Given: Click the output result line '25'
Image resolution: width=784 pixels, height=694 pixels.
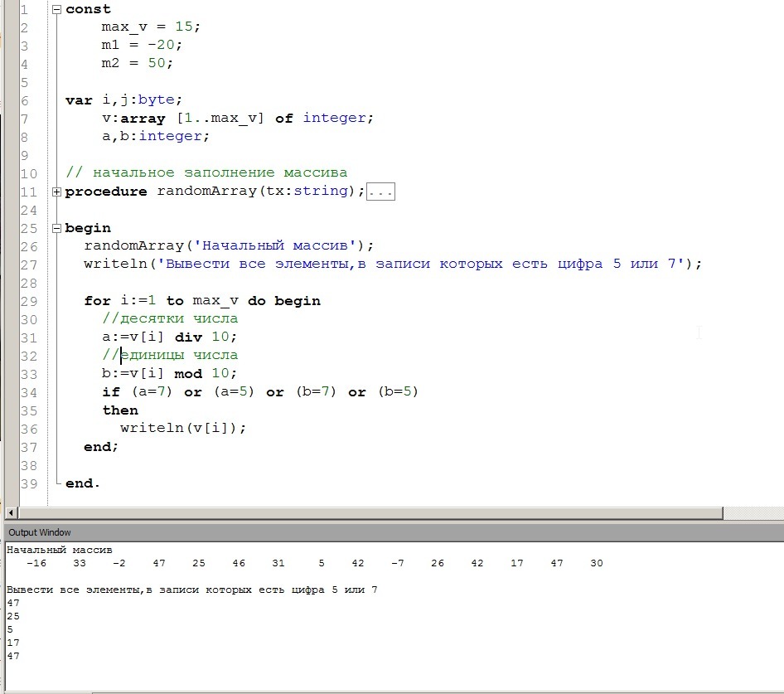Looking at the screenshot, I should 13,616.
